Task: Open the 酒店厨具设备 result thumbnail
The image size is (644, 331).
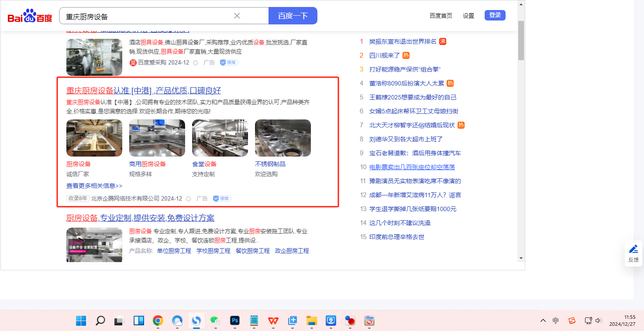Action: point(94,57)
